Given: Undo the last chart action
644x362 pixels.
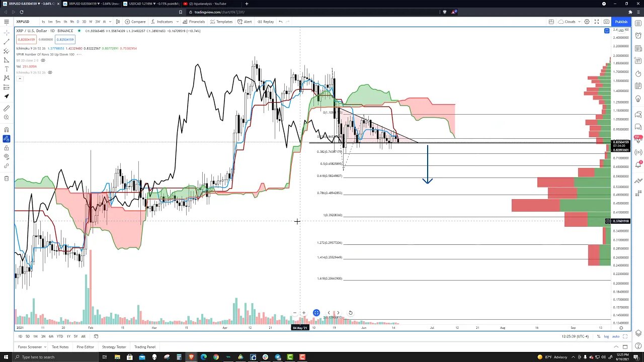Looking at the screenshot, I should point(280,22).
